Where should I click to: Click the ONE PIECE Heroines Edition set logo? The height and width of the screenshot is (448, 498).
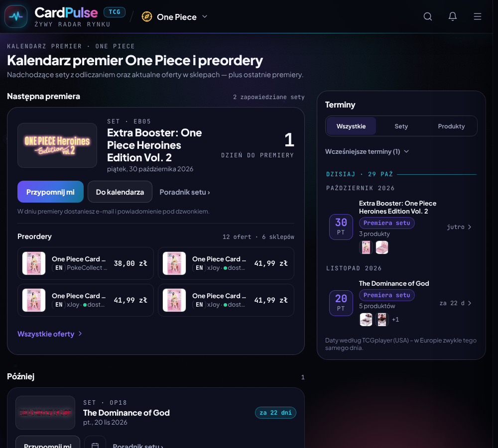click(57, 145)
